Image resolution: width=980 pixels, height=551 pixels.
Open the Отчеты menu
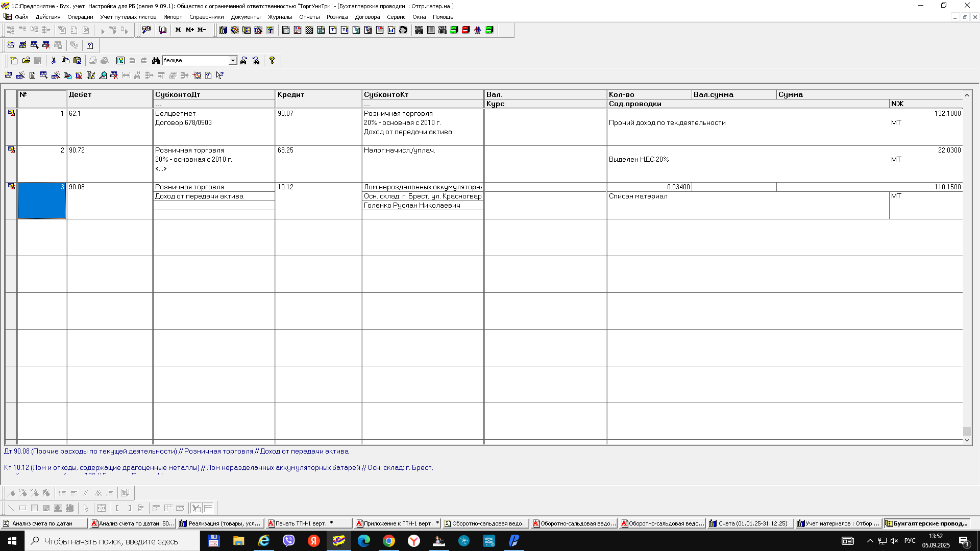pyautogui.click(x=309, y=17)
